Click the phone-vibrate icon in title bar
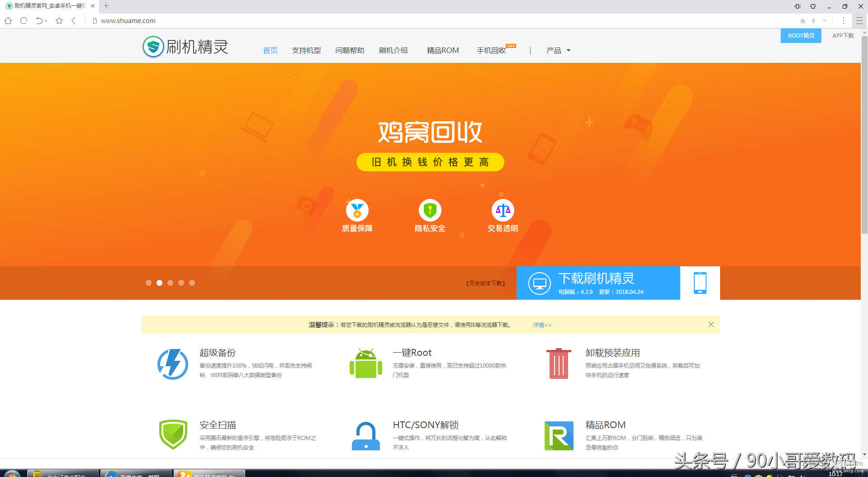The height and width of the screenshot is (477, 868). tap(797, 6)
